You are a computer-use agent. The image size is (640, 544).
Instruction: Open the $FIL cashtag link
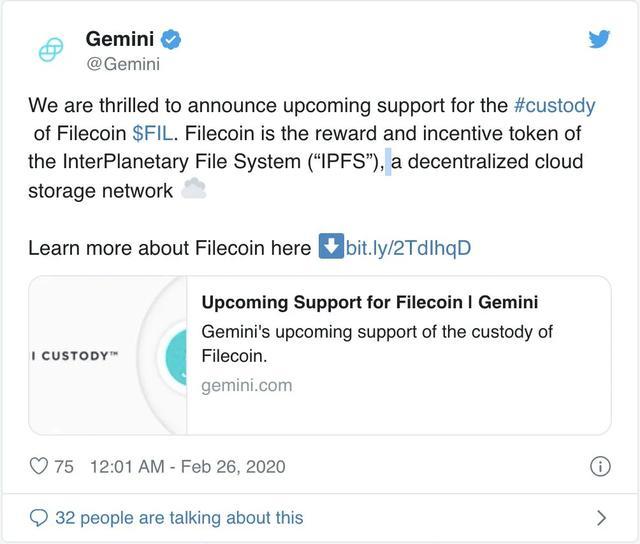click(x=153, y=133)
